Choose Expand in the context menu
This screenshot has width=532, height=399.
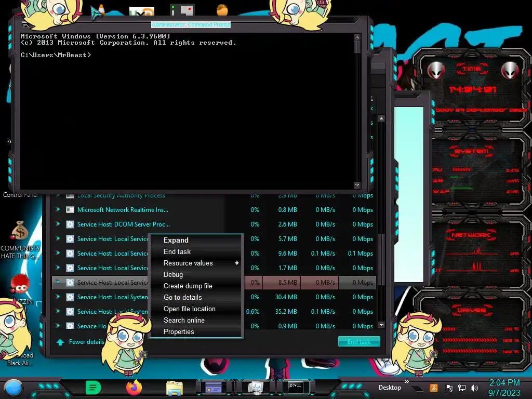click(x=176, y=240)
